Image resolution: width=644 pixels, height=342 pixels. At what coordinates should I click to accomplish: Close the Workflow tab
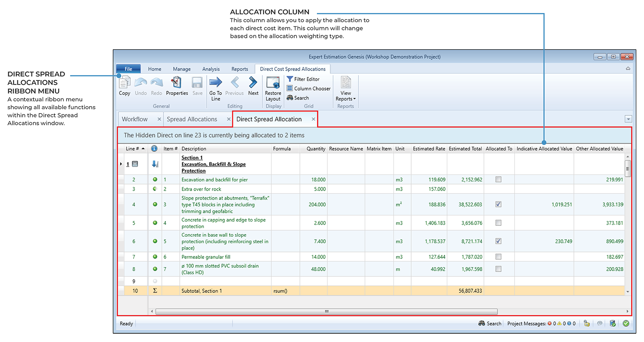point(159,119)
